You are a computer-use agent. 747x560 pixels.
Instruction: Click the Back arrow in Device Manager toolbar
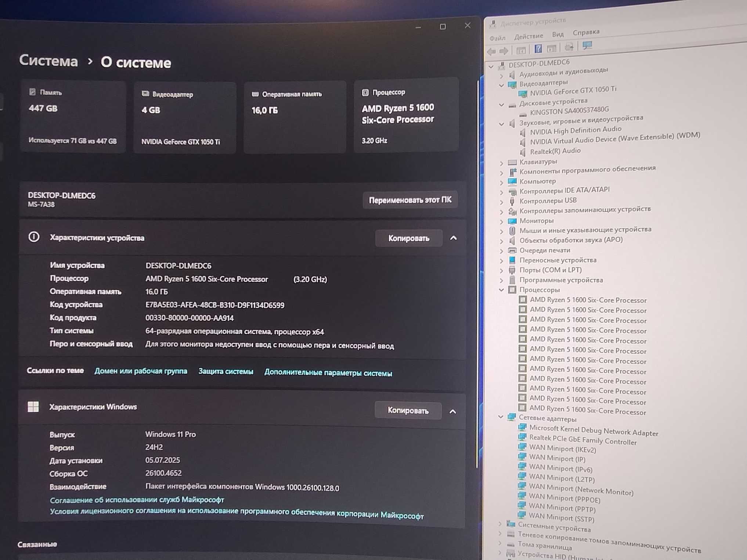491,51
